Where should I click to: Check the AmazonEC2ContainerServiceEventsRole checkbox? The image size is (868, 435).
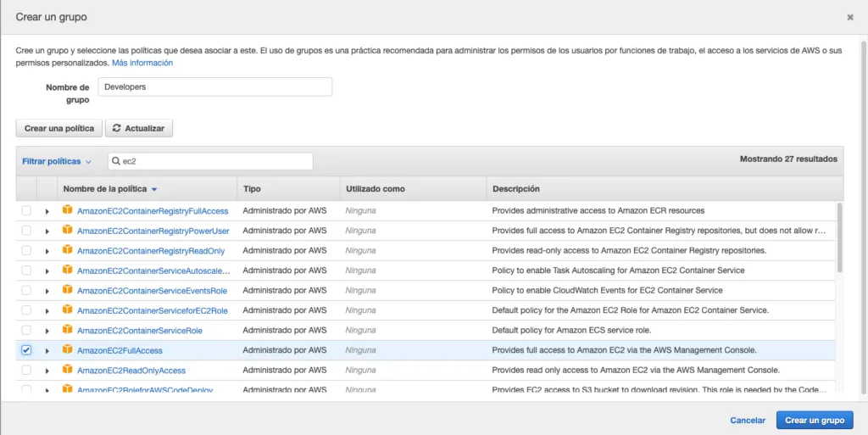point(26,291)
